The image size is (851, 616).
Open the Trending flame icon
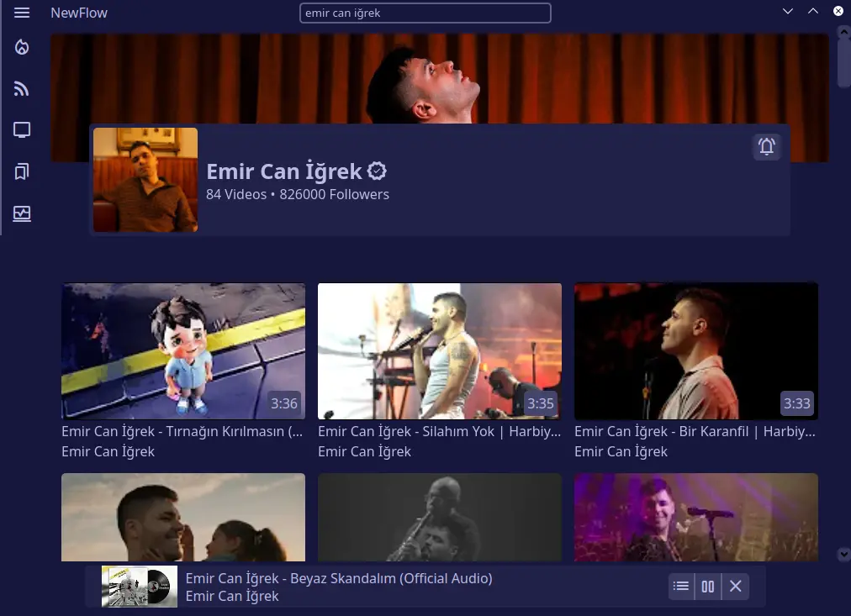[22, 48]
